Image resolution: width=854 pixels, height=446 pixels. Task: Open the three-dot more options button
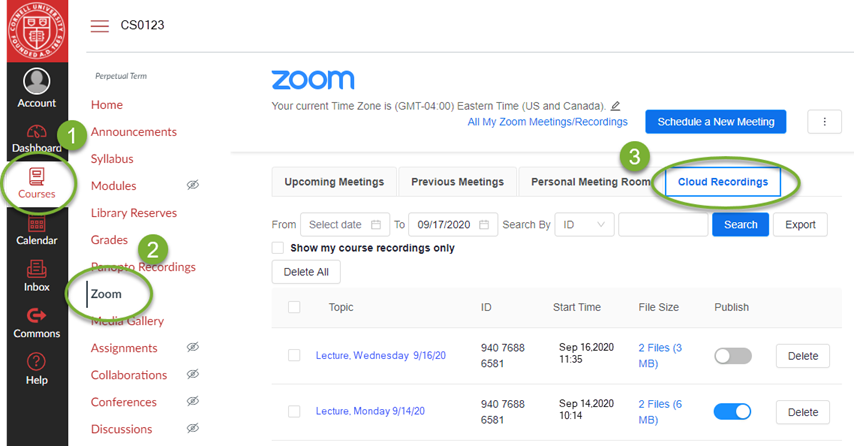824,121
